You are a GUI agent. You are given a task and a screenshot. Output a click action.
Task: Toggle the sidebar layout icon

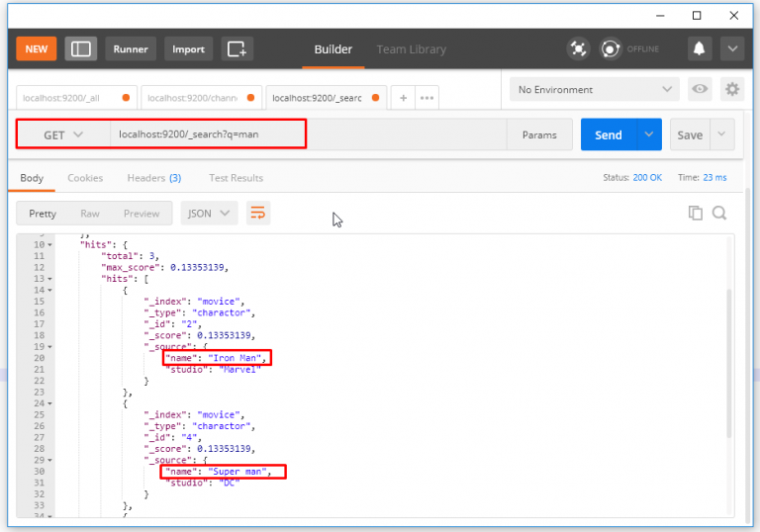tap(81, 49)
